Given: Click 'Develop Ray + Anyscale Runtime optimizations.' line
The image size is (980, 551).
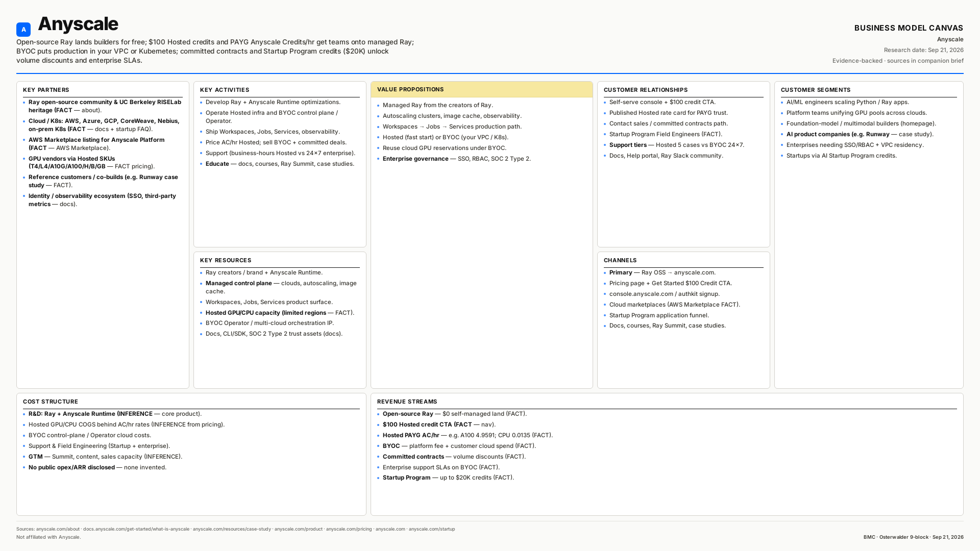Looking at the screenshot, I should [273, 102].
